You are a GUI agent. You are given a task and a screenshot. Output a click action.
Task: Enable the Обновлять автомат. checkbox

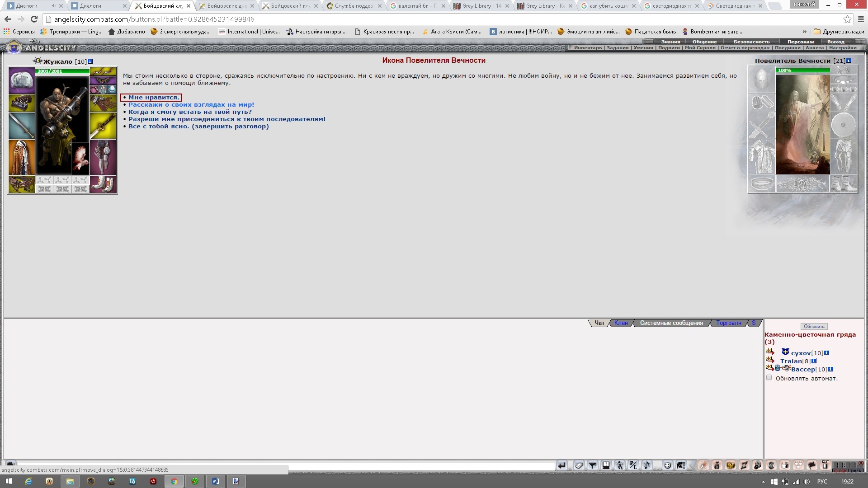[769, 378]
